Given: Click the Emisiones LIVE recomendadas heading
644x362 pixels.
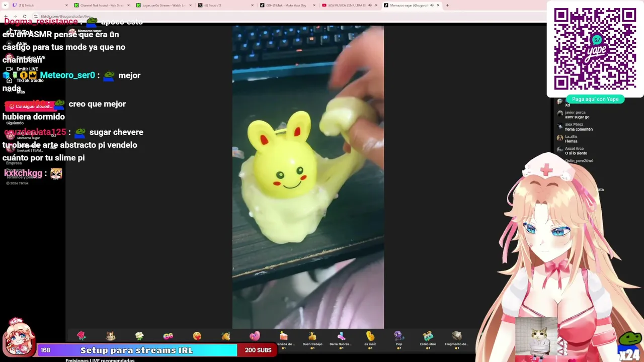Looking at the screenshot, I should (100, 360).
